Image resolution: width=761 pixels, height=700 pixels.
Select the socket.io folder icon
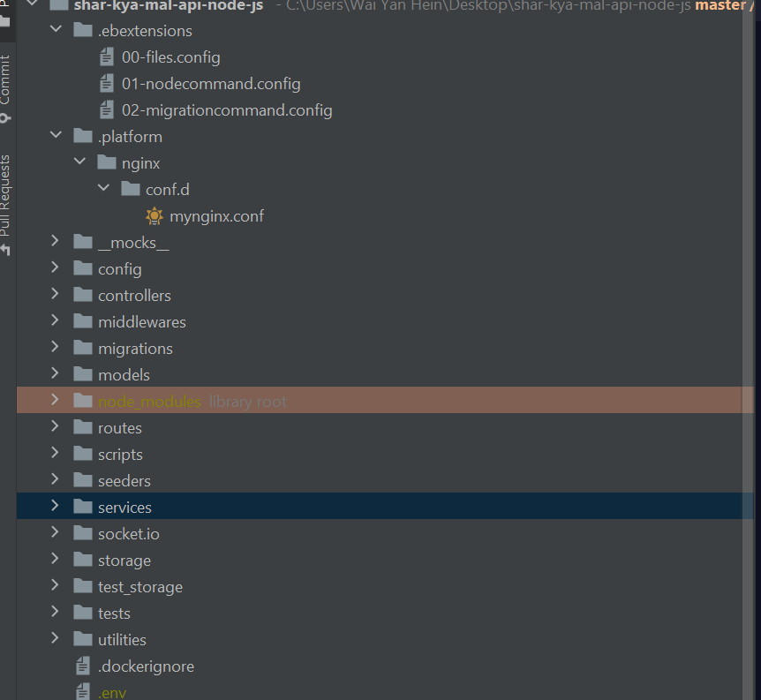pos(83,533)
